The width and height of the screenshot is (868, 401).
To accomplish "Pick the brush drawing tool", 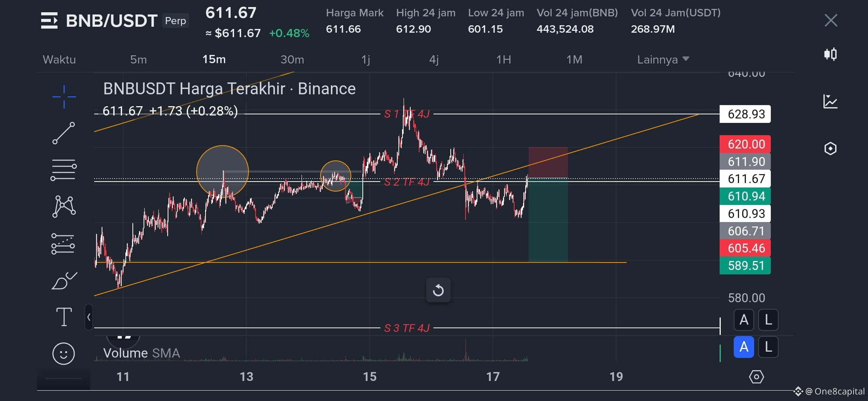I will (x=64, y=280).
